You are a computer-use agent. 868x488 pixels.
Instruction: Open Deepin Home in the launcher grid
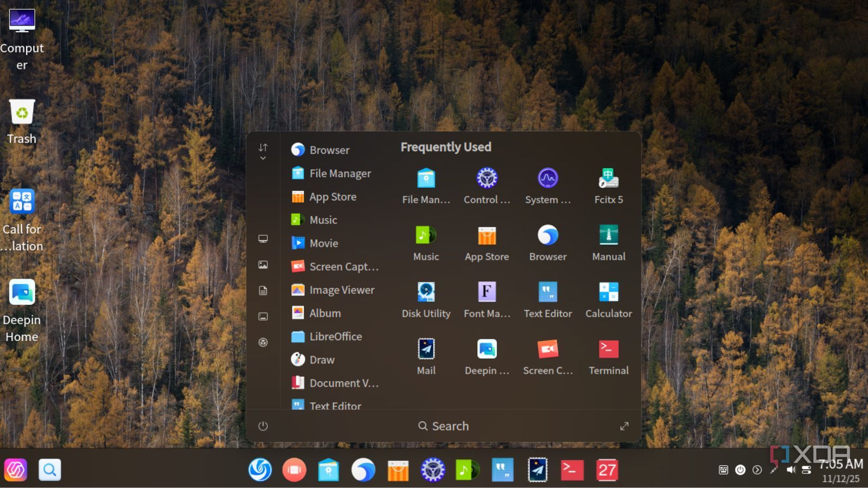487,356
